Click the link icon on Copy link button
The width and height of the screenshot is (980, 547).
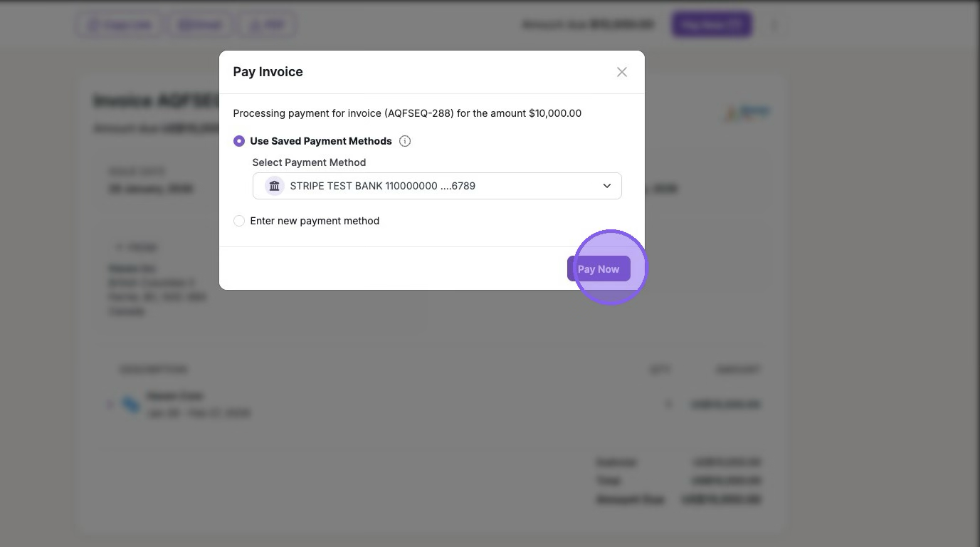click(x=94, y=26)
